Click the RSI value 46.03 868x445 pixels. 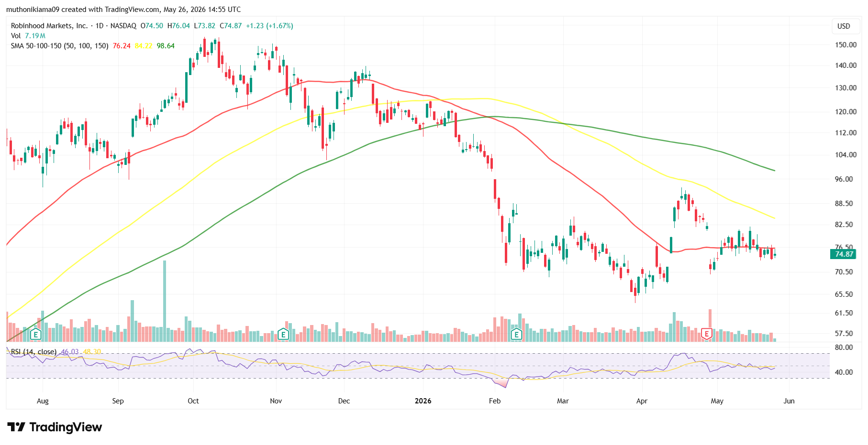70,352
